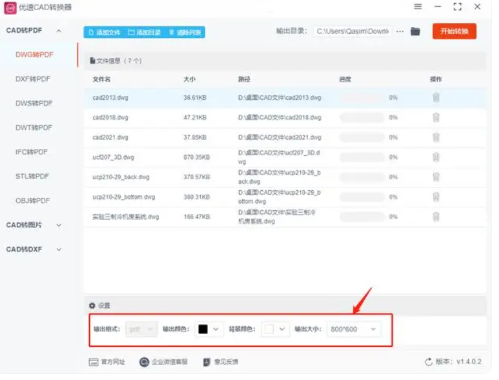Open the feedback icon
This screenshot has height=380, width=499.
pos(207,362)
